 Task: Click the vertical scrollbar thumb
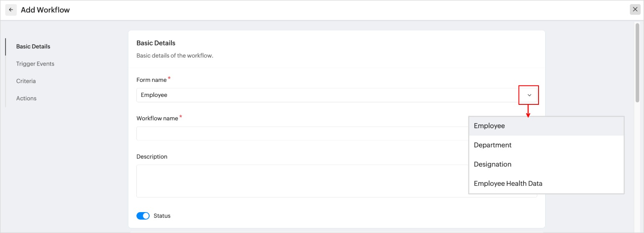[637, 63]
